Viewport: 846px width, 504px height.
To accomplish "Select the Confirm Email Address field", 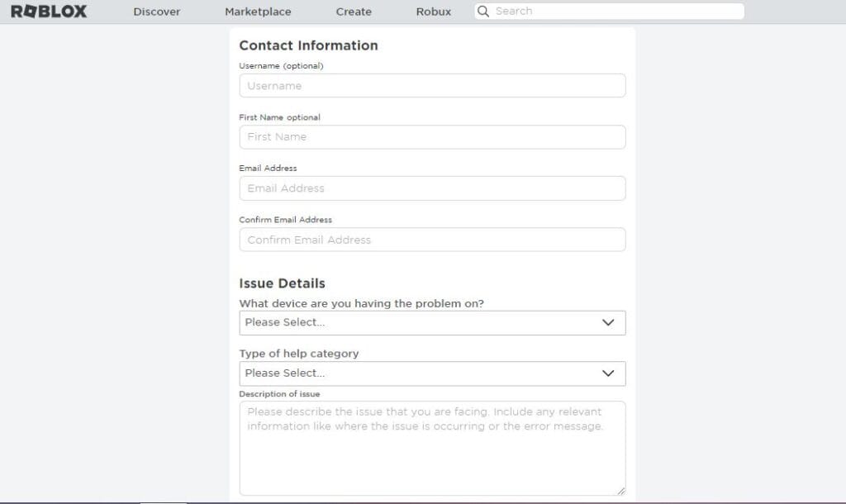I will click(432, 240).
